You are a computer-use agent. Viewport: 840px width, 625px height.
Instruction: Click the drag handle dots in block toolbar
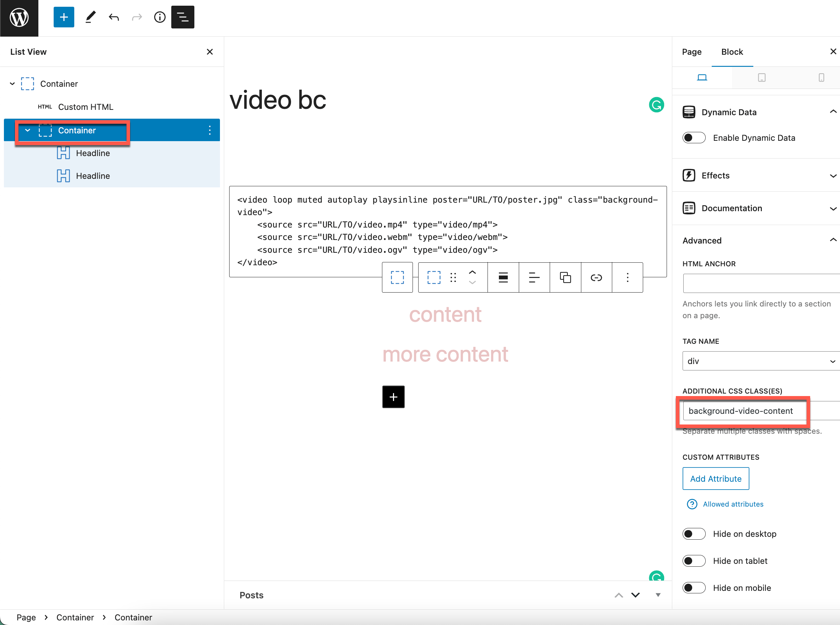453,277
